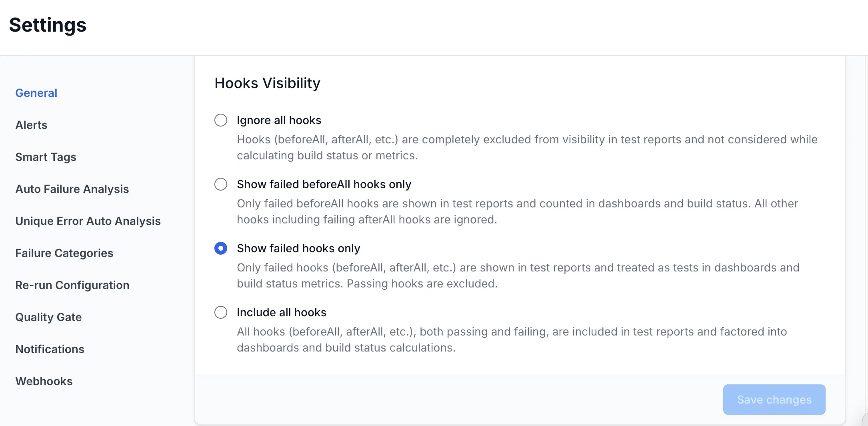Click the Show failed hooks only label

coord(298,248)
